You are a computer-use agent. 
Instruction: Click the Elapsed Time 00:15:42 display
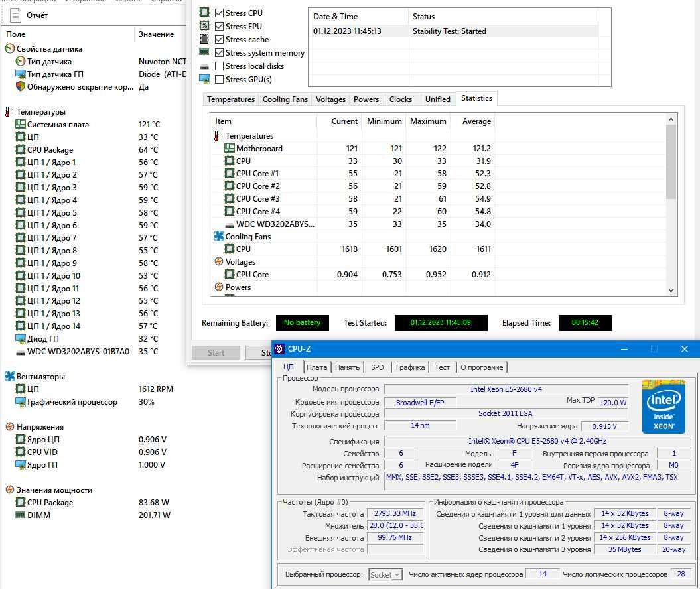click(585, 322)
